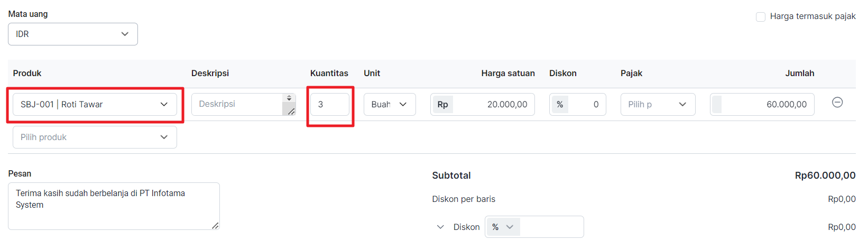The width and height of the screenshot is (868, 240).
Task: Open the IDR currency dropdown
Action: click(x=73, y=34)
